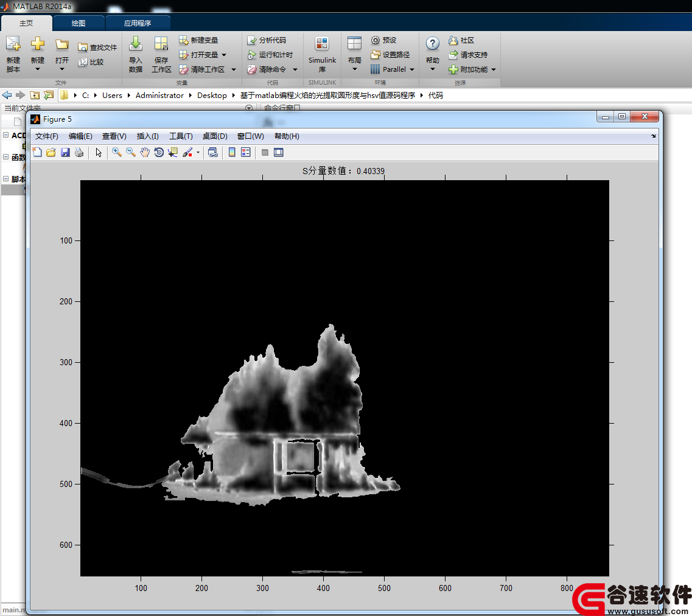Activate the Zoom In tool
692x616 pixels.
click(x=116, y=152)
